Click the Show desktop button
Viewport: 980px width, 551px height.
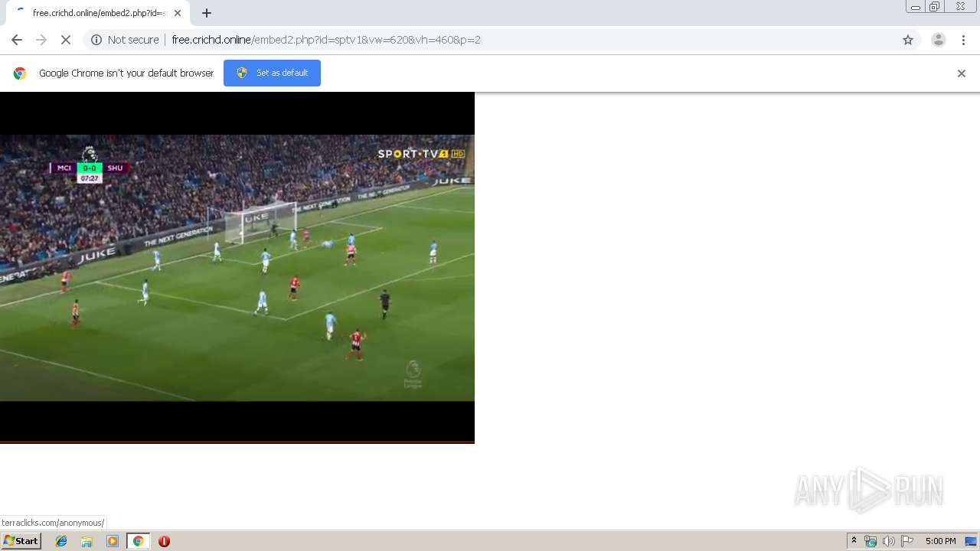(x=972, y=541)
